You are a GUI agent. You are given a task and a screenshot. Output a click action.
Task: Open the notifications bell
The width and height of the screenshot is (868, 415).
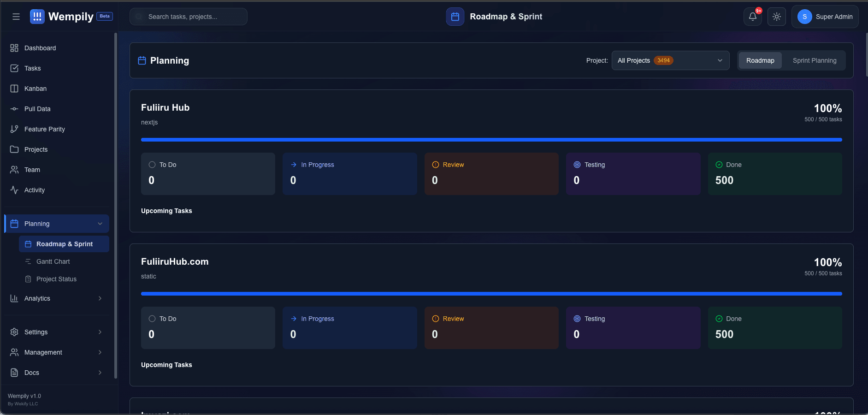coord(752,17)
